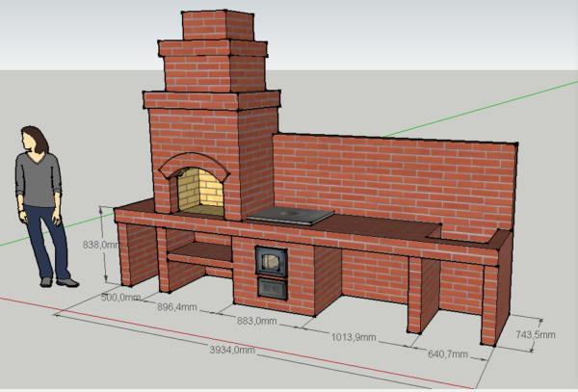
Task: Select the 838,0mm height dimension label
Action: (102, 245)
